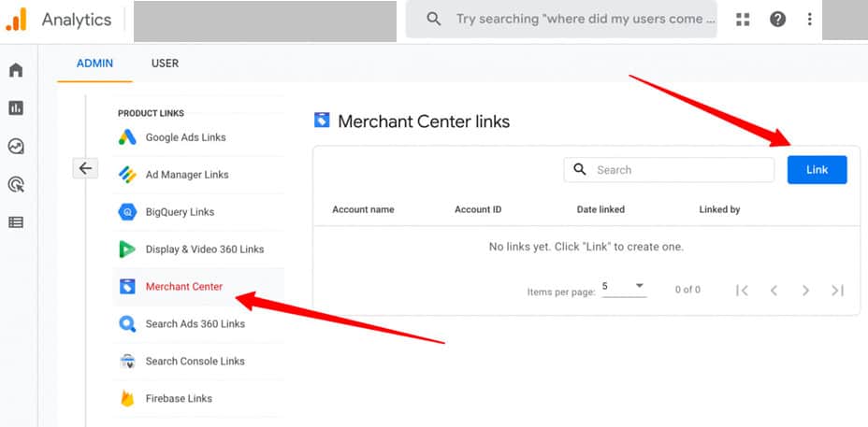
Task: Open the Reports bar chart icon
Action: pos(16,107)
